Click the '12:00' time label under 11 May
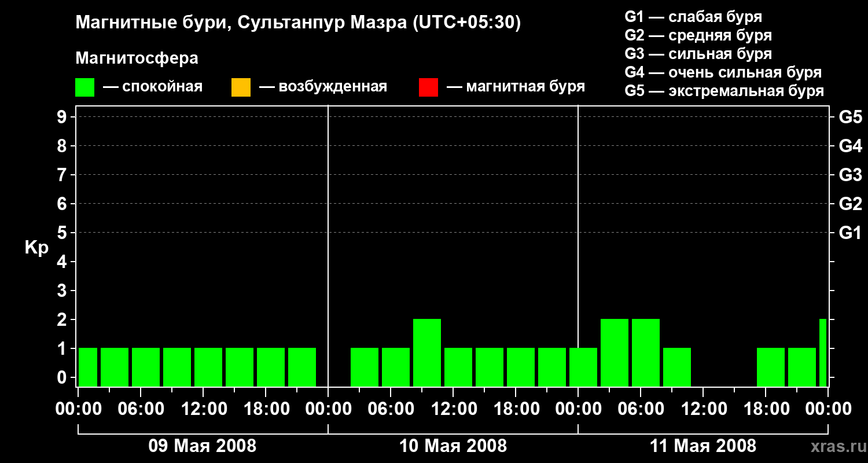This screenshot has height=463, width=868. 703,409
